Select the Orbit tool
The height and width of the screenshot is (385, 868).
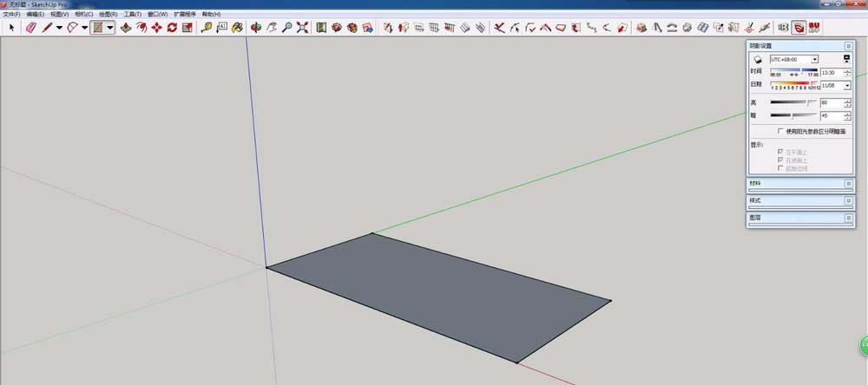point(256,28)
